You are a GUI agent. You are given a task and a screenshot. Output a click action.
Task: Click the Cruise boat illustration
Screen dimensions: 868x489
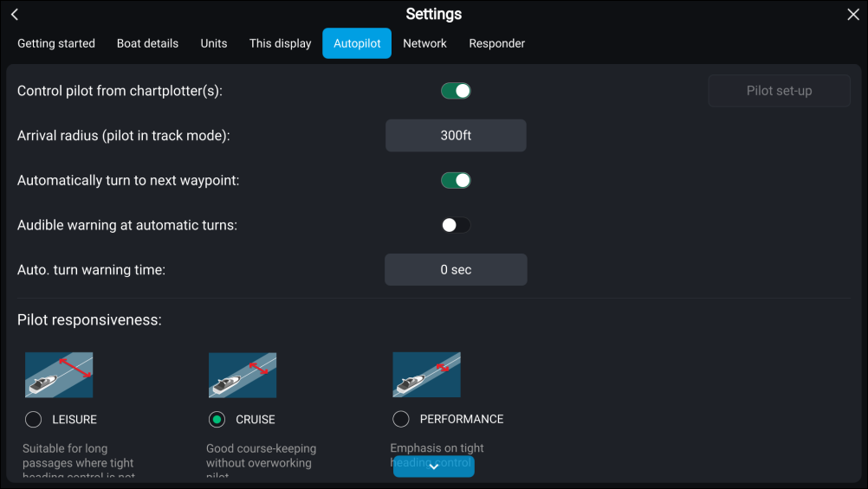(x=243, y=375)
